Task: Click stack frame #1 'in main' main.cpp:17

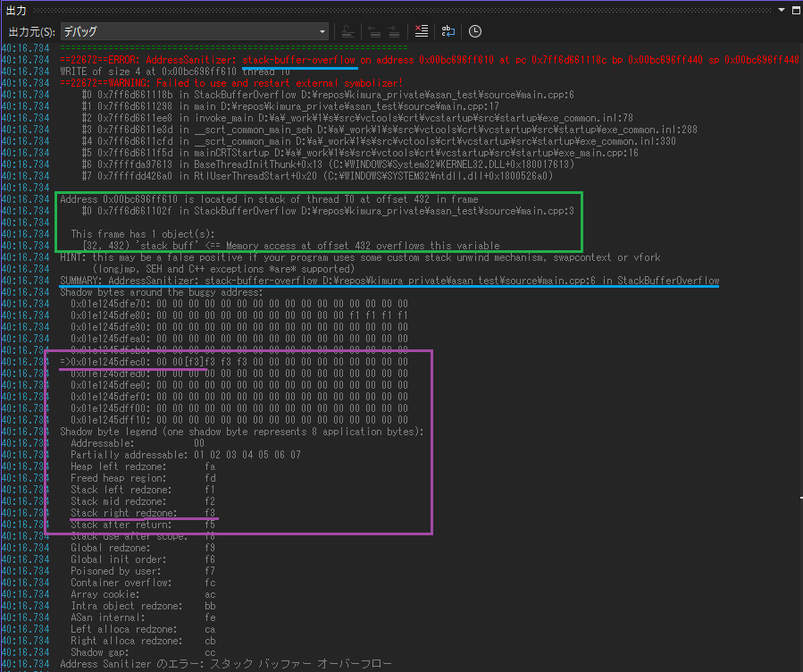Action: pyautogui.click(x=290, y=106)
